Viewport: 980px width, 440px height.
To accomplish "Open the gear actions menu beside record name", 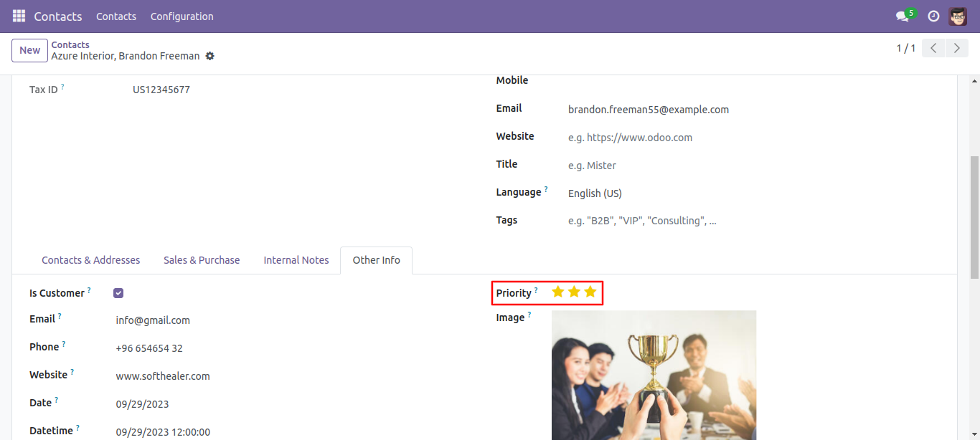I will (209, 56).
